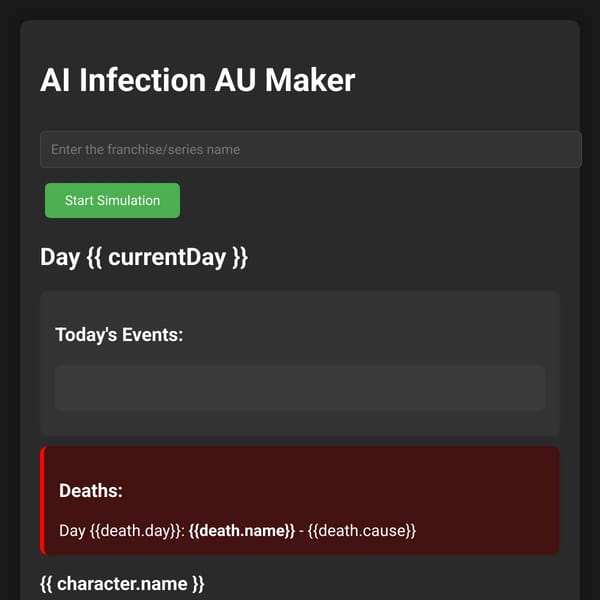The width and height of the screenshot is (600, 600).
Task: Select the bold {{death.name}} text
Action: 242,531
